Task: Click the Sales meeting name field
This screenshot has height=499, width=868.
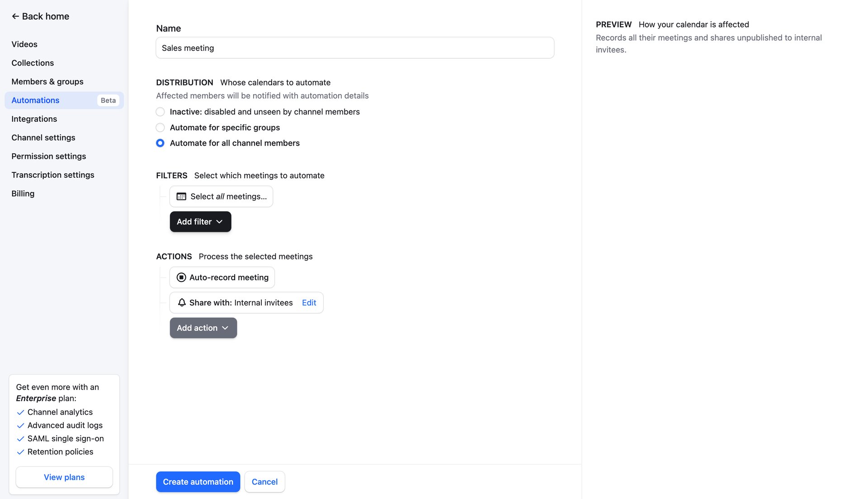Action: click(x=354, y=48)
